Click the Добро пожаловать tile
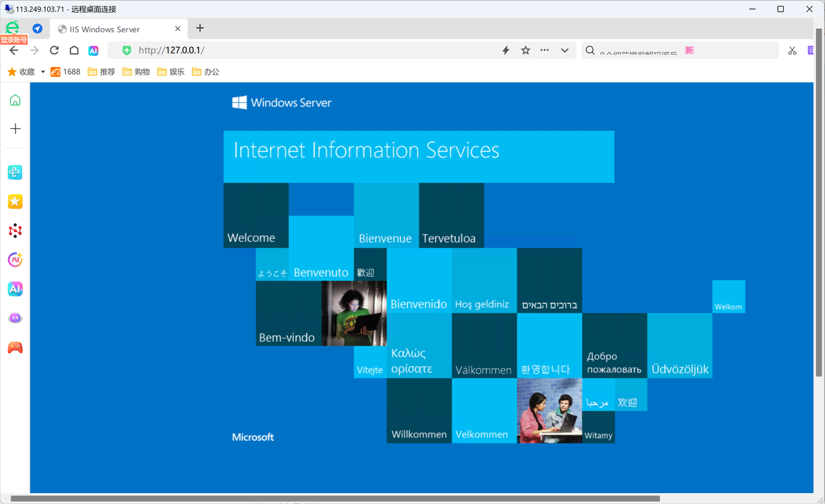 [614, 346]
